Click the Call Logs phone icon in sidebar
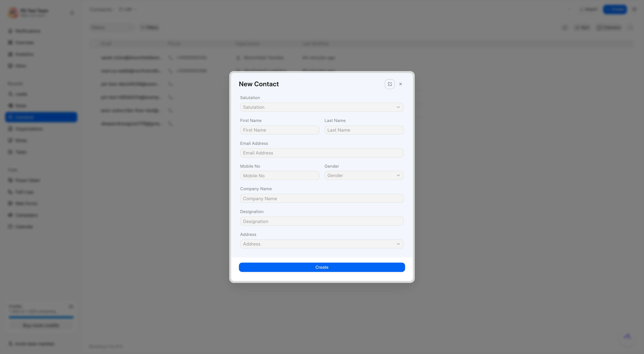This screenshot has width=644, height=354. coord(10,192)
